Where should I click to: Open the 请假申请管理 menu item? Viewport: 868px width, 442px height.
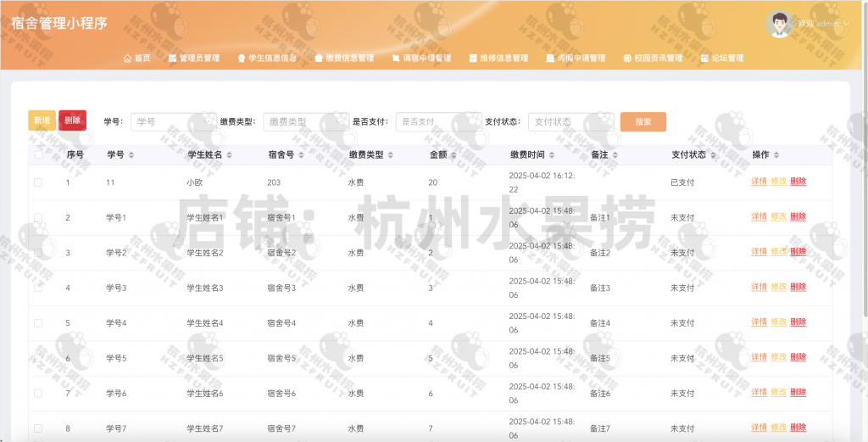point(576,59)
